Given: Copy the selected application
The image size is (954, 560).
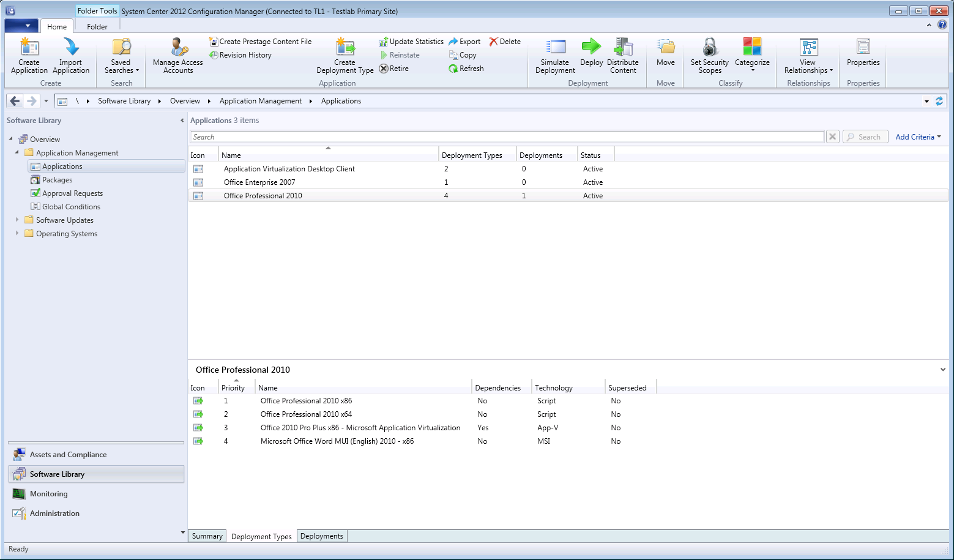Looking at the screenshot, I should click(463, 55).
